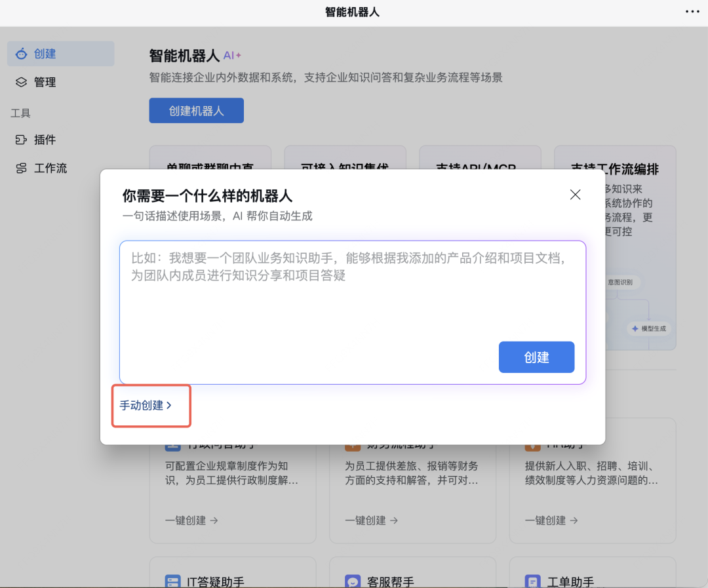Click the IT答疑助手 template icon
708x588 pixels.
click(172, 581)
